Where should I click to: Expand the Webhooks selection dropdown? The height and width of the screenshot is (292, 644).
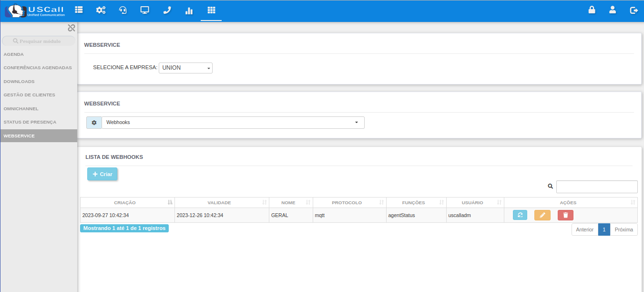coord(233,123)
